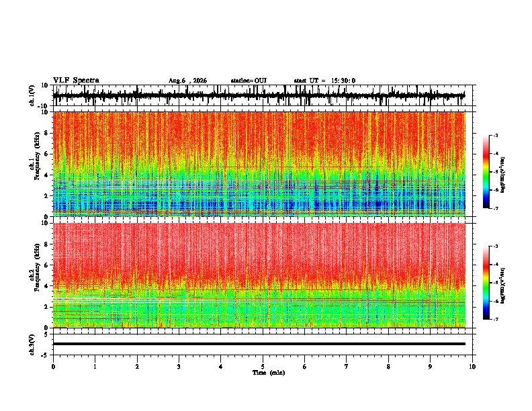
Task: Click the "station=OUI" header label
Action: point(249,81)
